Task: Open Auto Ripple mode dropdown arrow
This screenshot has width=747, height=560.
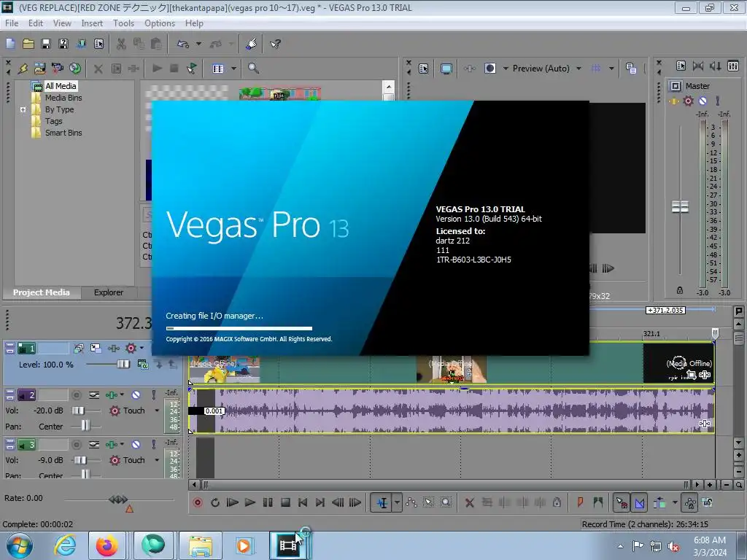Action: point(675,502)
